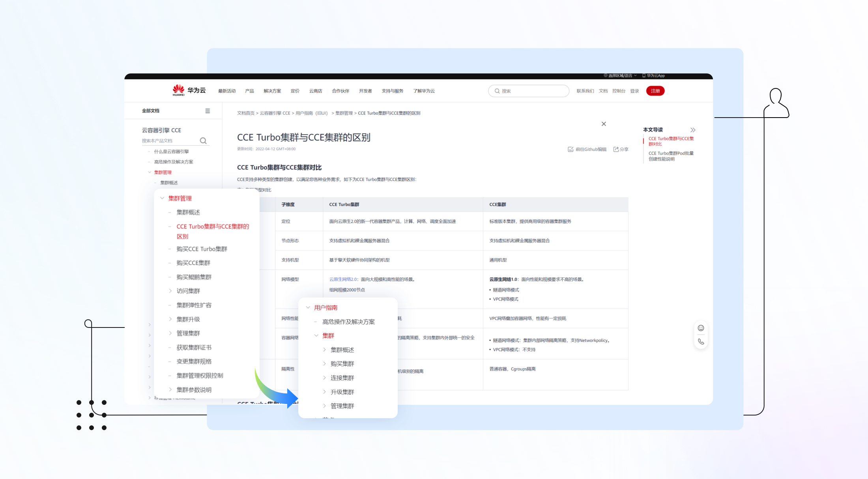The image size is (868, 479).
Task: Open 什么是云容器引擎 in the sidebar
Action: click(171, 152)
